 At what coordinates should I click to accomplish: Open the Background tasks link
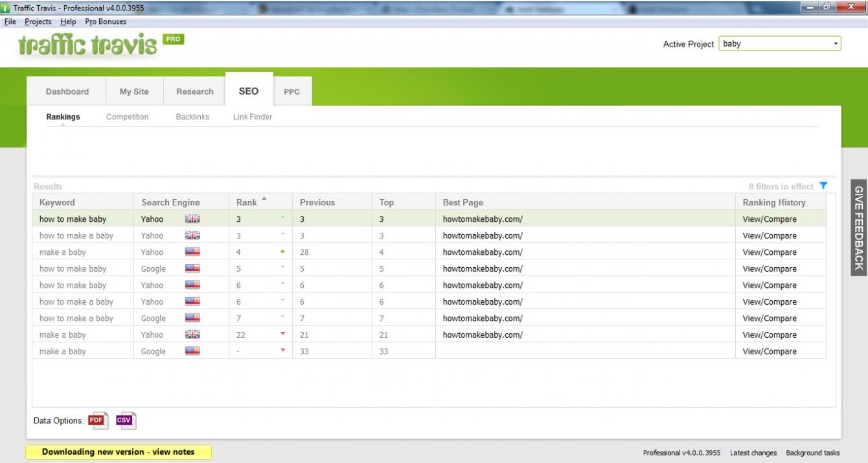tap(812, 453)
